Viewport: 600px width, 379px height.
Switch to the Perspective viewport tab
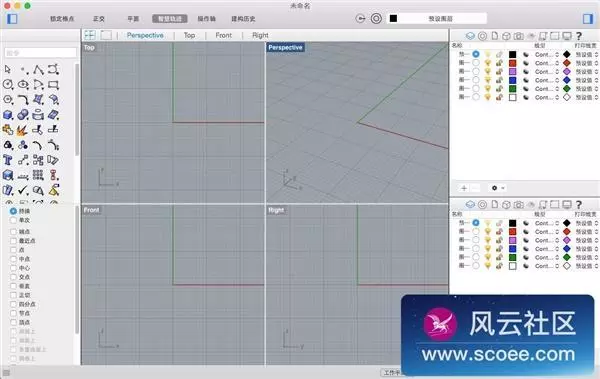(x=145, y=35)
